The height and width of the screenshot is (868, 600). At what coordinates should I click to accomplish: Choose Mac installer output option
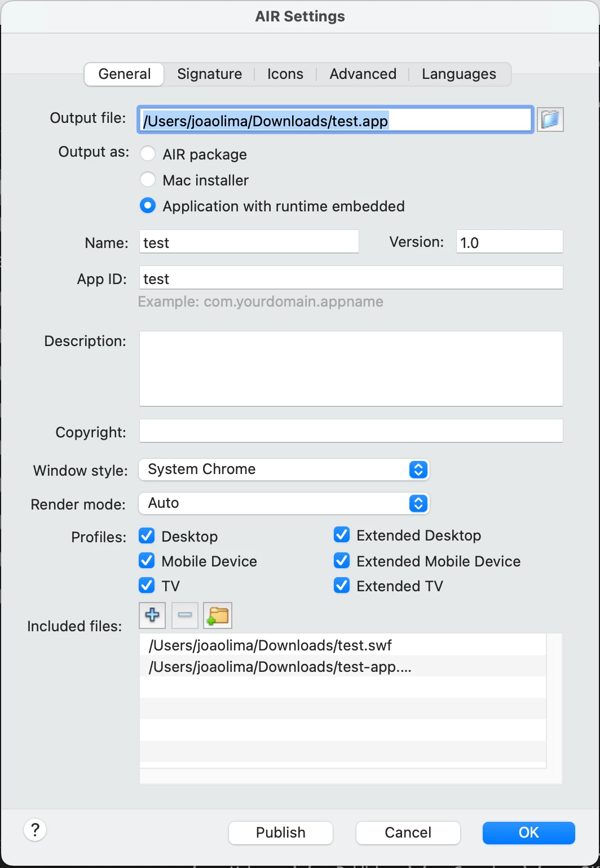point(148,180)
